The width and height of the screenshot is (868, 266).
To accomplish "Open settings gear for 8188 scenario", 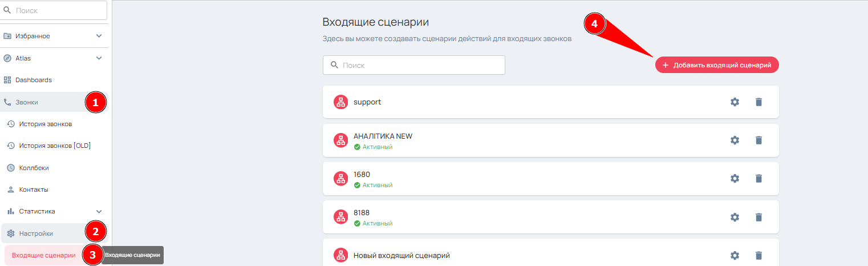I will (x=735, y=217).
